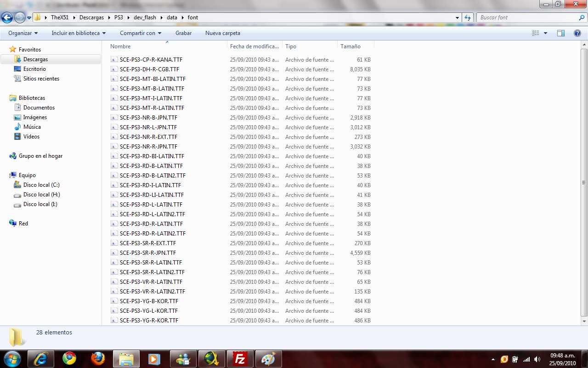This screenshot has height=368, width=588.
Task: Click the volume speaker tray icon
Action: point(537,359)
